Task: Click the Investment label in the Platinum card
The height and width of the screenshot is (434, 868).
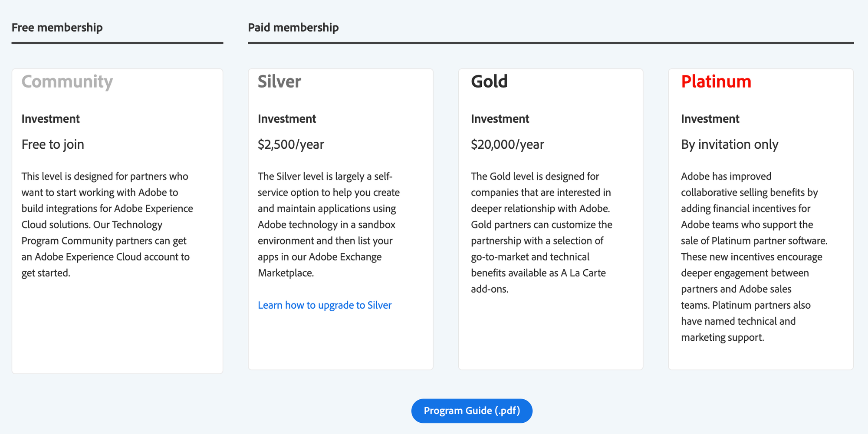Action: point(710,119)
